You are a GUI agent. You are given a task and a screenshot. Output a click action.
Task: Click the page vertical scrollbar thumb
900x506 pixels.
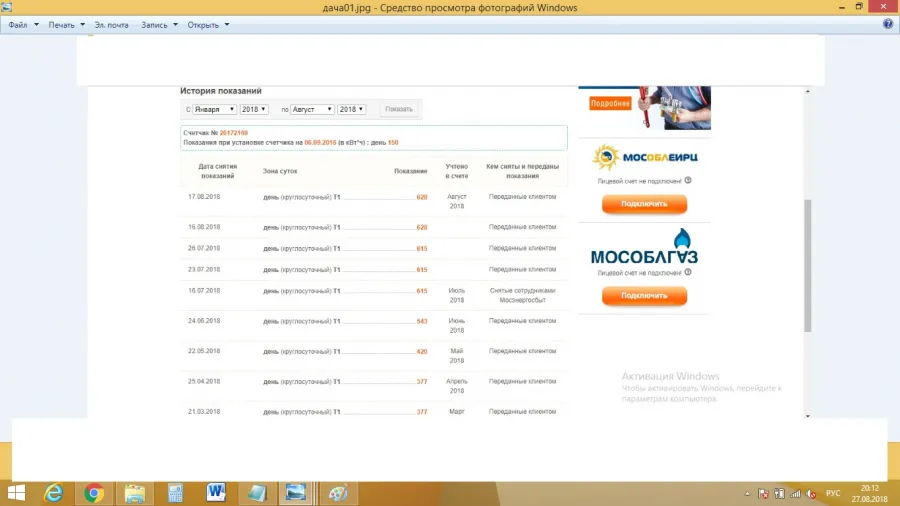pos(808,266)
